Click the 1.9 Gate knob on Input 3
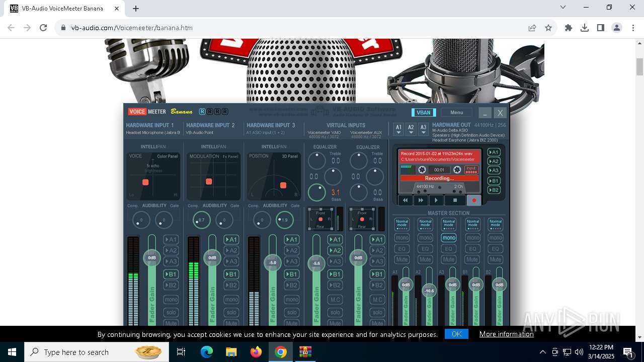 pyautogui.click(x=284, y=220)
